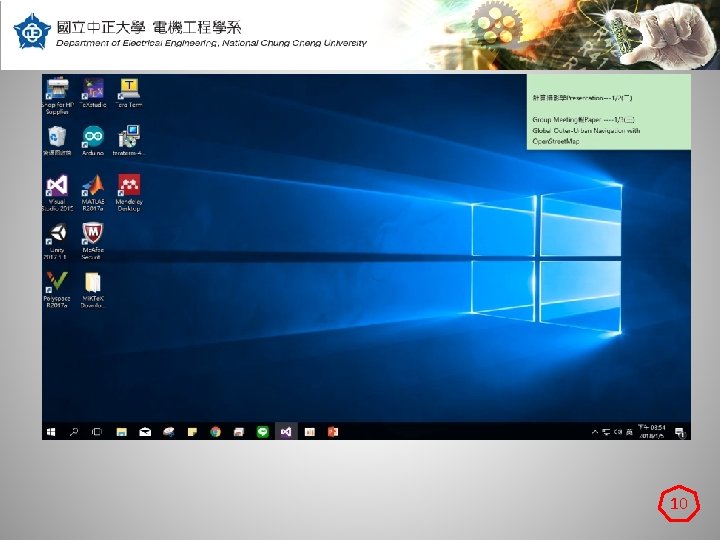Screen dimensions: 720x540
Task: Select the teraterm-4 installer icon
Action: pyautogui.click(x=129, y=141)
